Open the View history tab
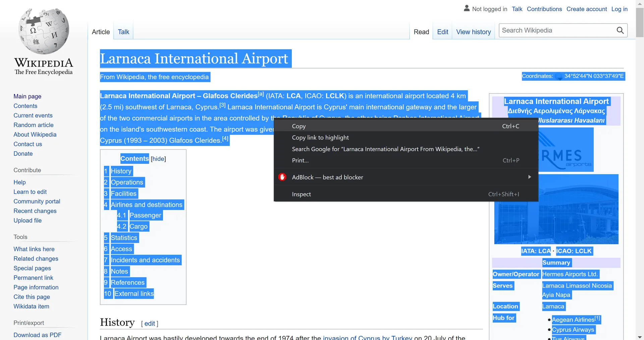The image size is (644, 340). (473, 32)
